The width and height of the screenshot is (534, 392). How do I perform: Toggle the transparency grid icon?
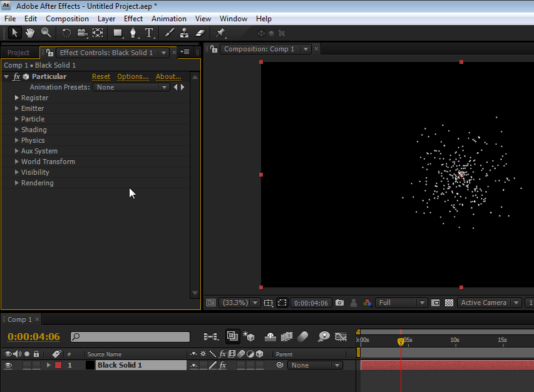click(449, 303)
